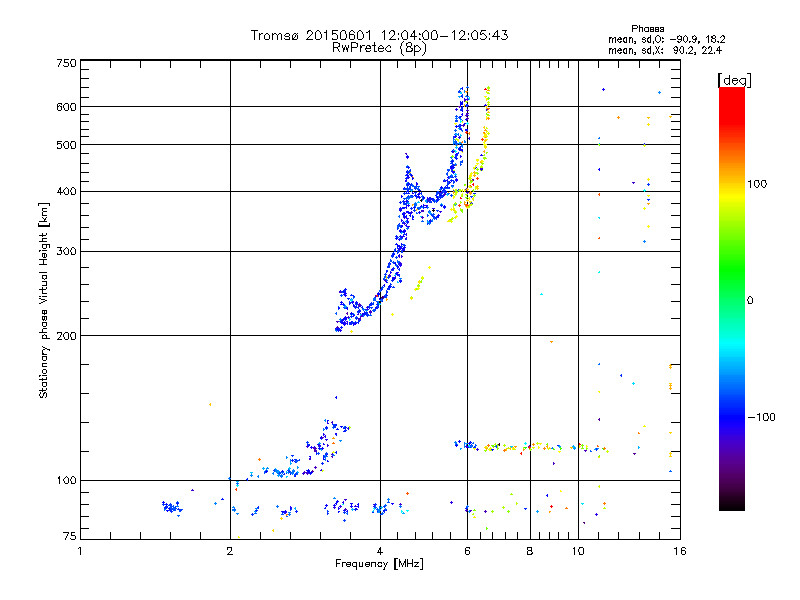Viewport: 800px width, 600px height.
Task: Click the y-axis label "200"
Action: [x=67, y=336]
